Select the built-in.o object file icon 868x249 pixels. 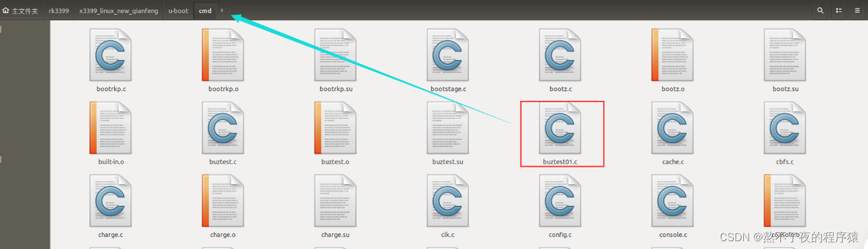point(111,128)
